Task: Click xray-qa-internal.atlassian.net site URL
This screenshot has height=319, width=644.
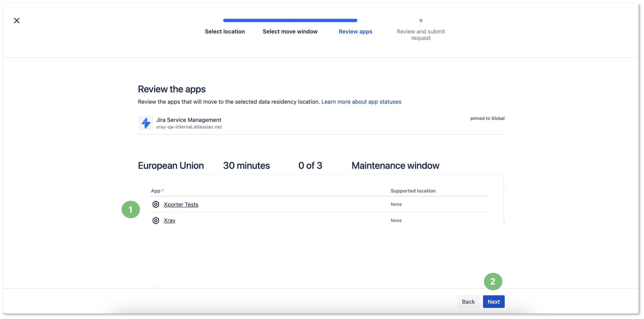Action: click(x=189, y=127)
